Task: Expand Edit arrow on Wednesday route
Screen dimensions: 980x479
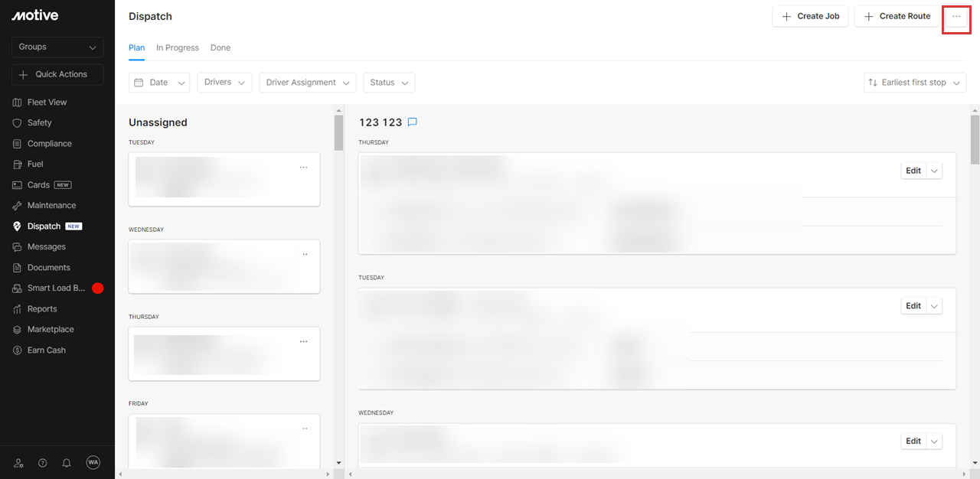Action: (x=934, y=442)
